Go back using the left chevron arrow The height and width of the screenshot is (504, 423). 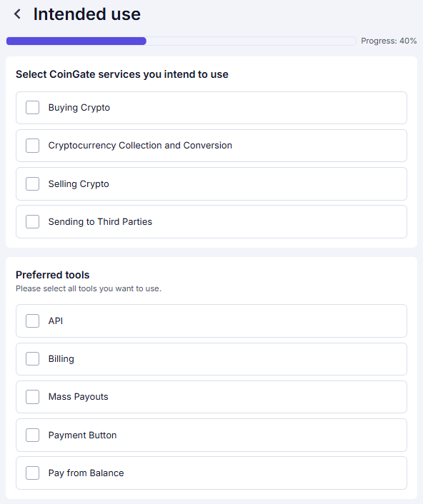tap(17, 14)
